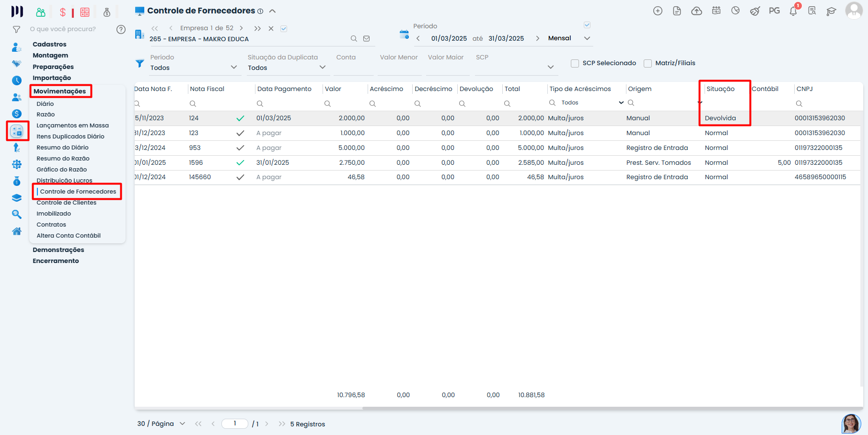Screen dimensions: 868x435
Task: Open the help question mark icon
Action: [x=121, y=29]
